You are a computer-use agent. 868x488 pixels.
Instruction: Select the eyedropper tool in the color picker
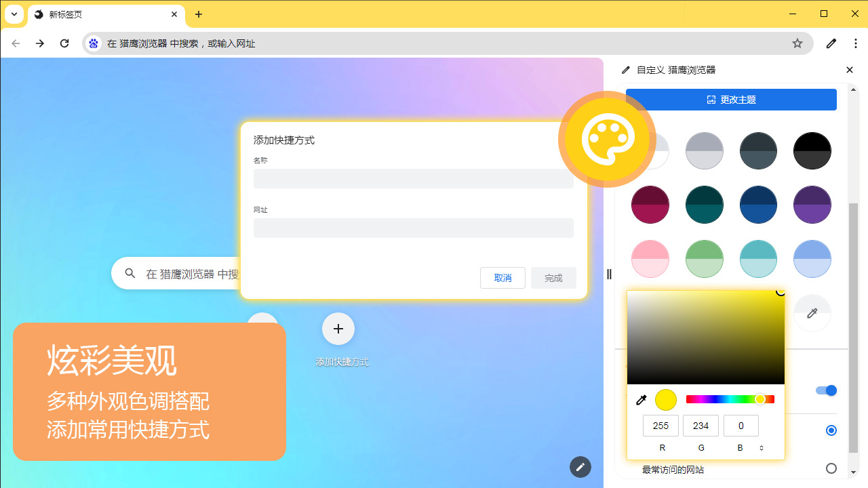(x=640, y=399)
